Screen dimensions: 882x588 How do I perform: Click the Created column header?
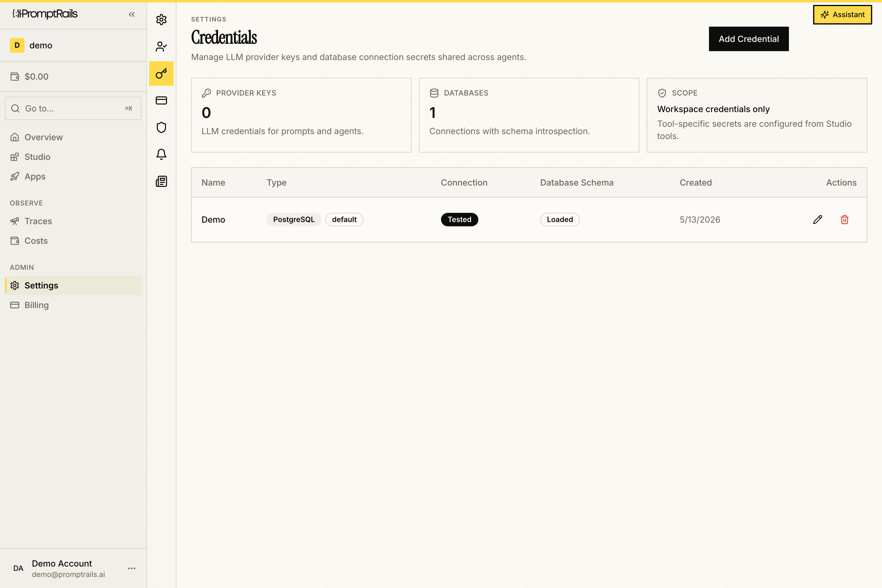coord(695,183)
